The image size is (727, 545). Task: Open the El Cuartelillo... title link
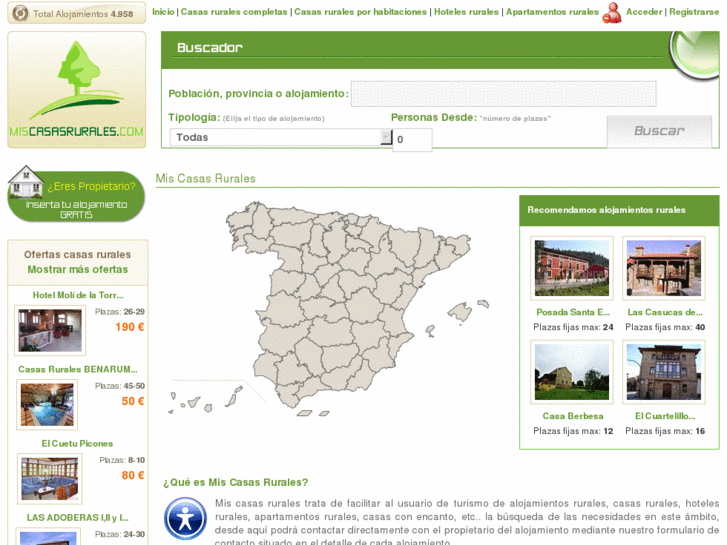665,416
